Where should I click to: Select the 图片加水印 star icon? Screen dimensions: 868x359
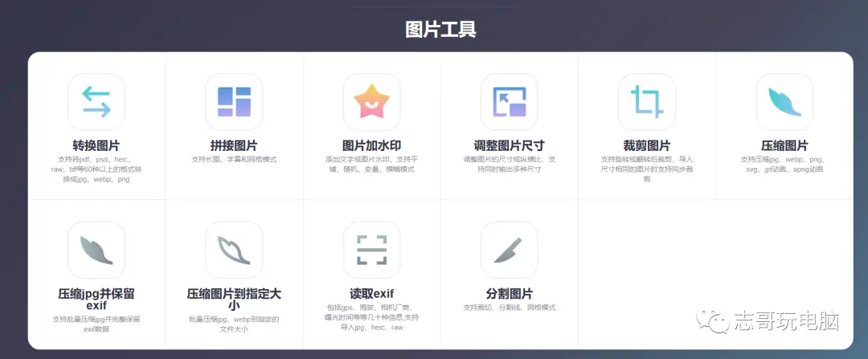(371, 102)
